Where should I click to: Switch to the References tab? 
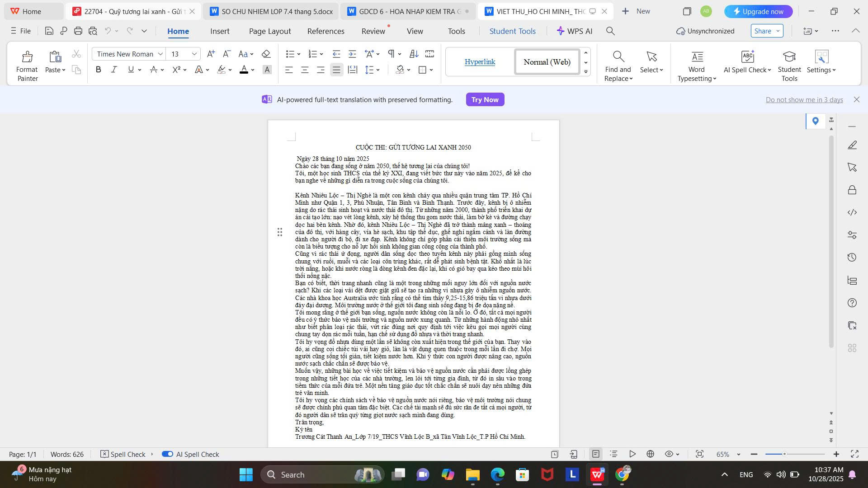click(x=326, y=31)
